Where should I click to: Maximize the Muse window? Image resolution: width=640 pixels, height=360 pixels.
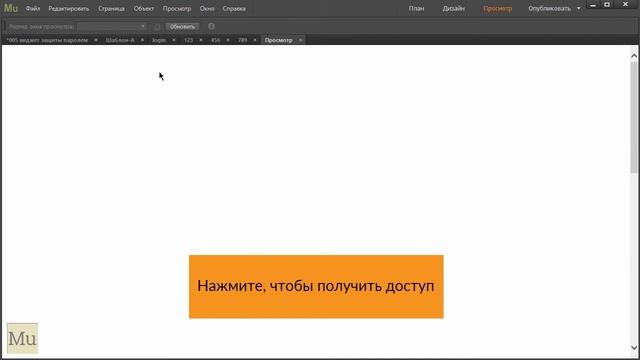[x=607, y=4]
